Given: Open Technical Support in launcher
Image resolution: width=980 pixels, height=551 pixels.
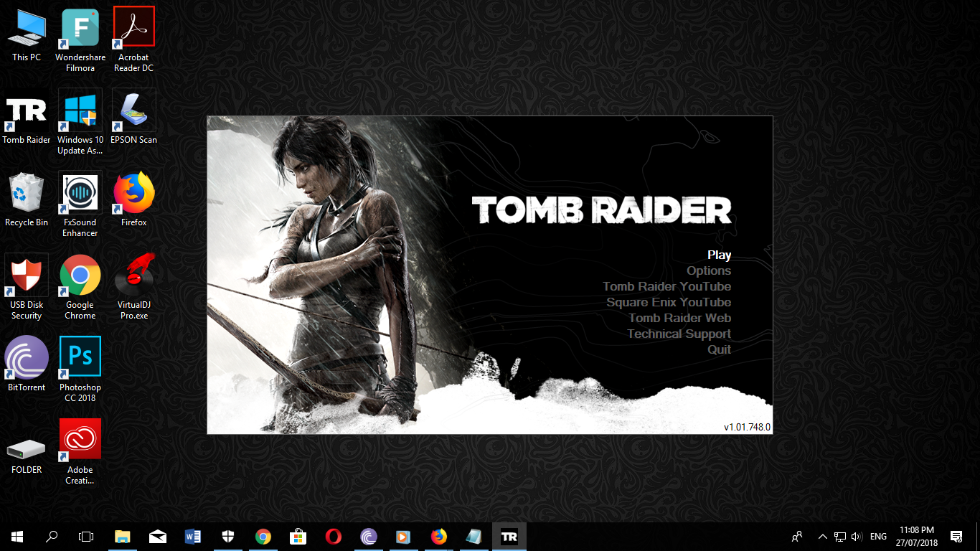Looking at the screenshot, I should pyautogui.click(x=679, y=334).
